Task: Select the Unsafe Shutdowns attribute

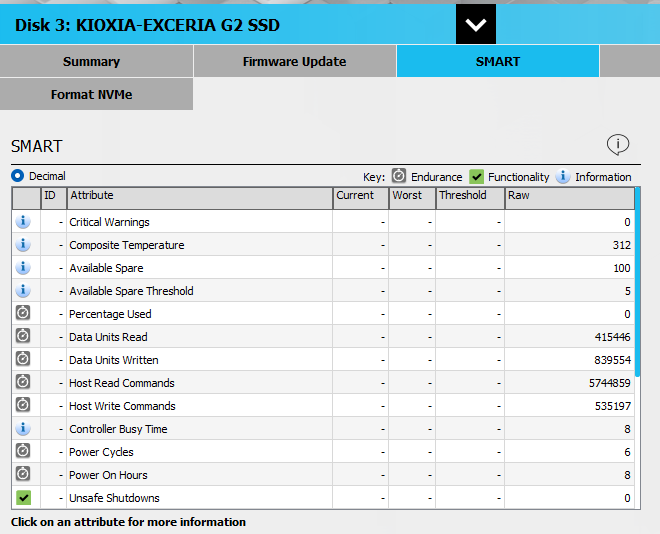Action: coord(114,498)
